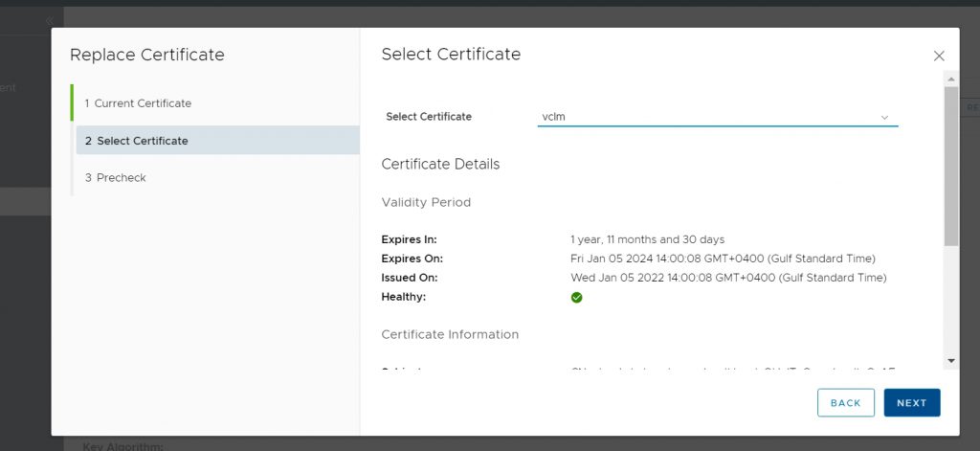
Task: Click the vertical scrollbar thumb
Action: click(950, 167)
